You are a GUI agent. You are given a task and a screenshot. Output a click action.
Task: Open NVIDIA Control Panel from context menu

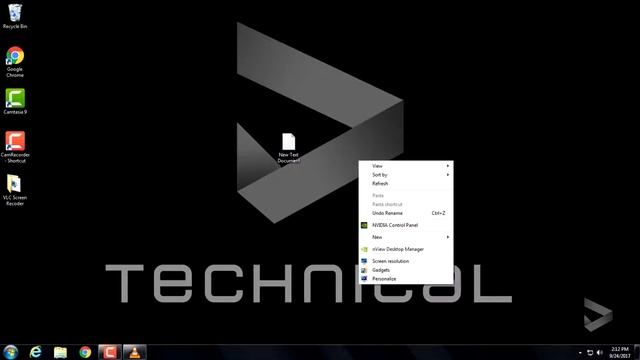coord(406,225)
